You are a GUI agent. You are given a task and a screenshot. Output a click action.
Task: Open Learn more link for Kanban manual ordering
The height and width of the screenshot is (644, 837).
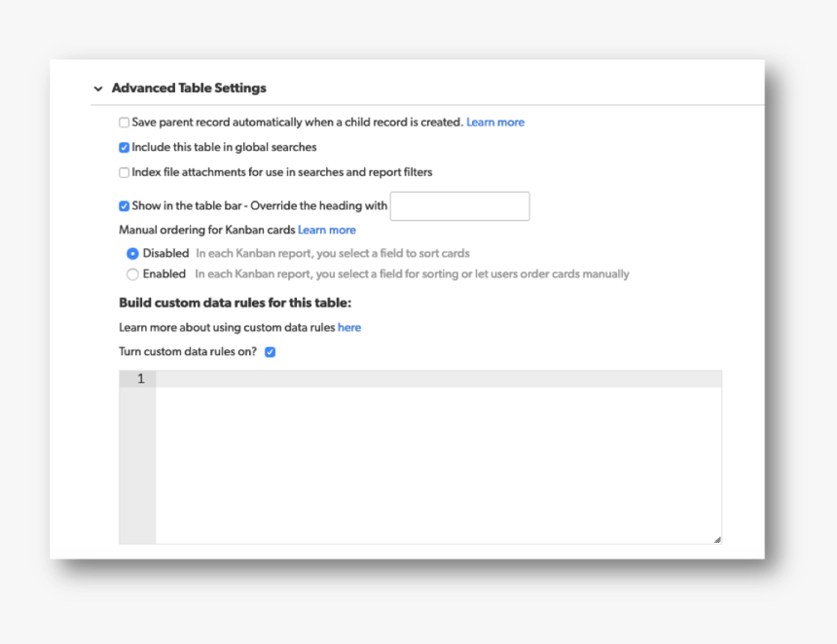327,231
